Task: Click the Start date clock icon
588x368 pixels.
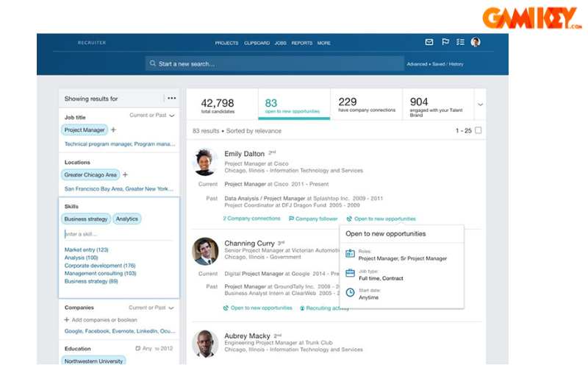Action: click(350, 292)
